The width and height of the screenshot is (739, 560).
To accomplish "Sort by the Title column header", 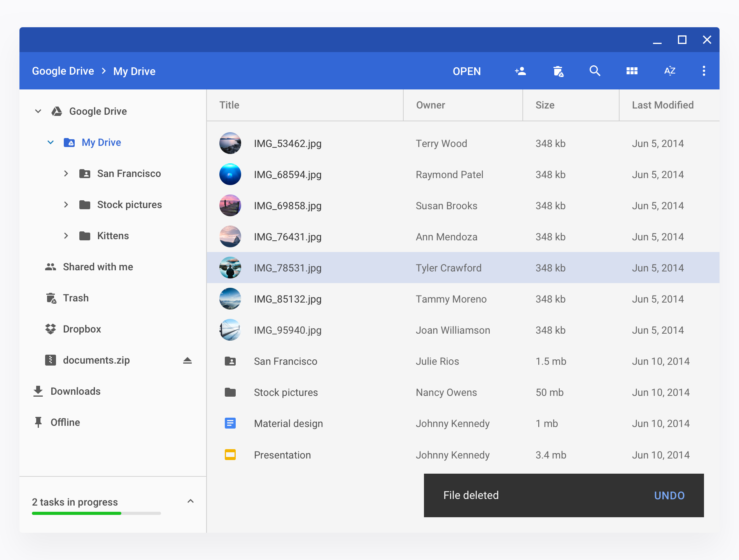I will click(x=229, y=105).
